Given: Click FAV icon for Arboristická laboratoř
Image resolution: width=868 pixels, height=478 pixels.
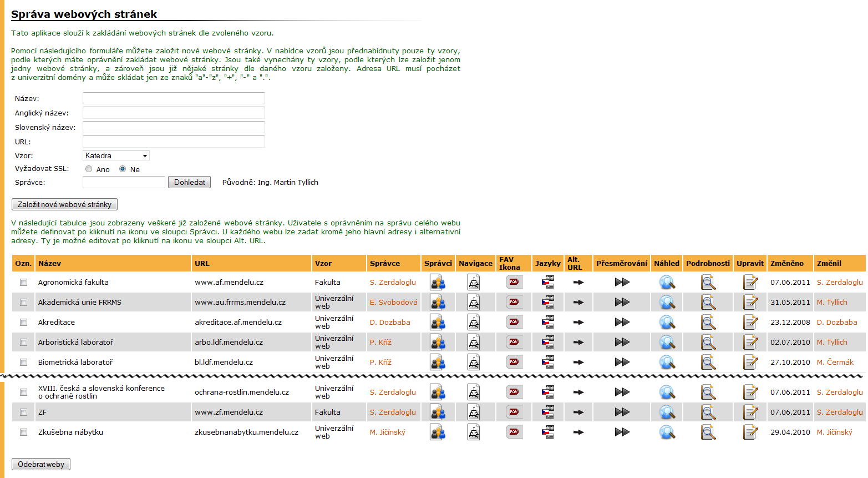Looking at the screenshot, I should click(514, 342).
